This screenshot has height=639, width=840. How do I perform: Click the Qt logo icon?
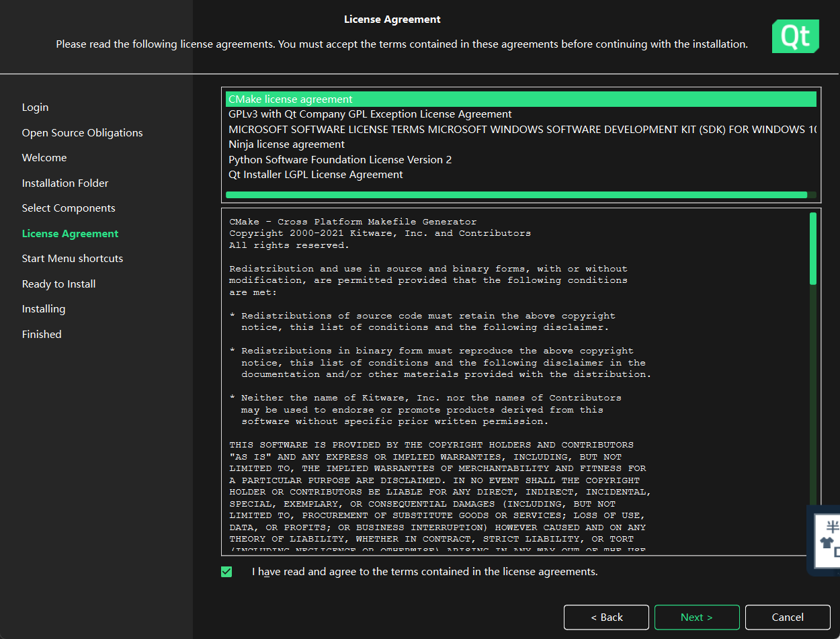click(796, 36)
